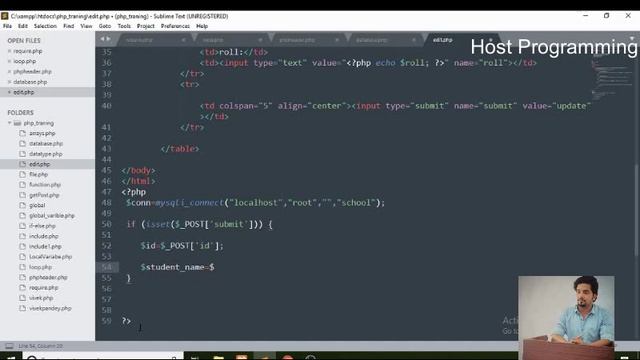Close the phpheader.php editor tab
This screenshot has width=640, height=360.
pyautogui.click(x=337, y=40)
